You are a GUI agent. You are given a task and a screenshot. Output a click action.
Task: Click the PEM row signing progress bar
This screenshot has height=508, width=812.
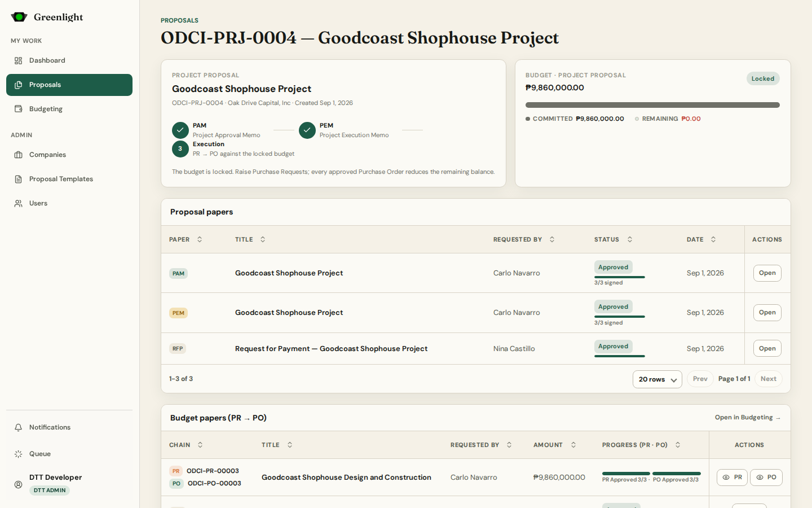click(620, 317)
